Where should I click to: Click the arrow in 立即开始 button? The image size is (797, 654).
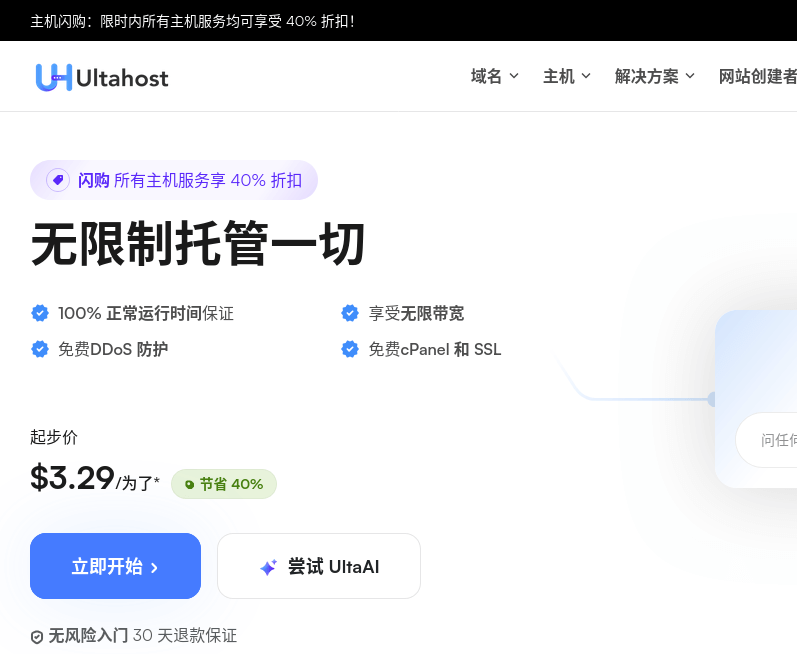click(155, 568)
